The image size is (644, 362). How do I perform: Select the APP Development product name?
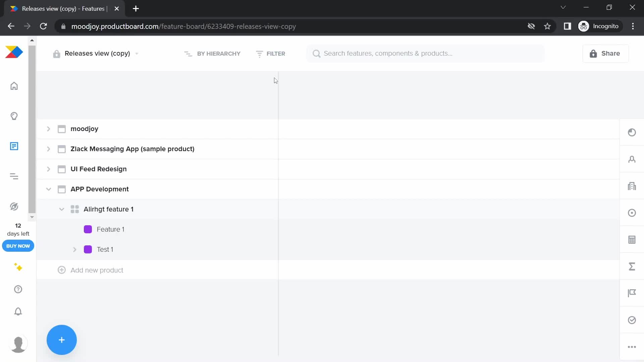pyautogui.click(x=100, y=189)
